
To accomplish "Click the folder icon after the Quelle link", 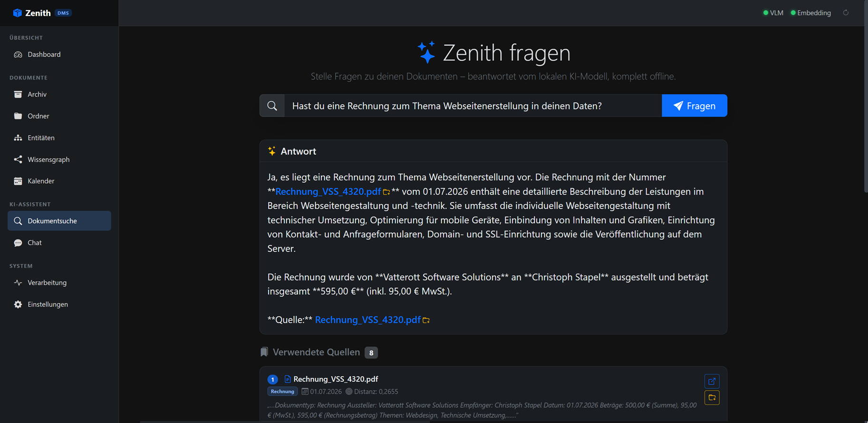I will (426, 321).
